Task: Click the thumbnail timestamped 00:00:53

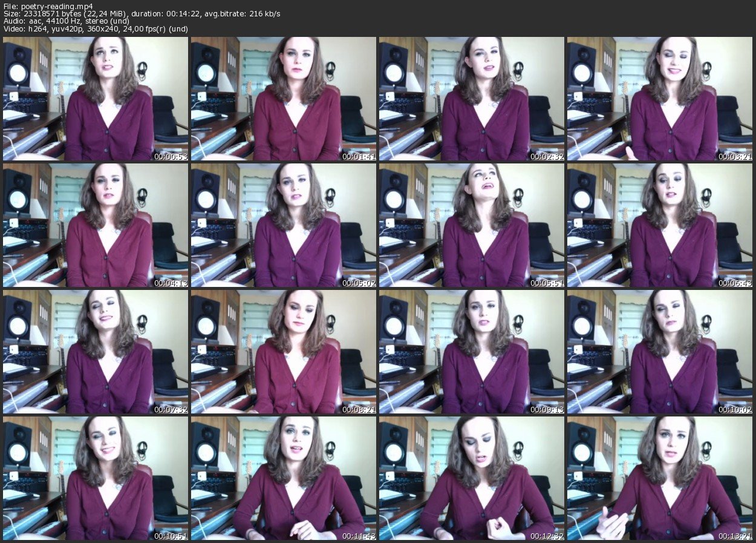Action: click(x=96, y=99)
